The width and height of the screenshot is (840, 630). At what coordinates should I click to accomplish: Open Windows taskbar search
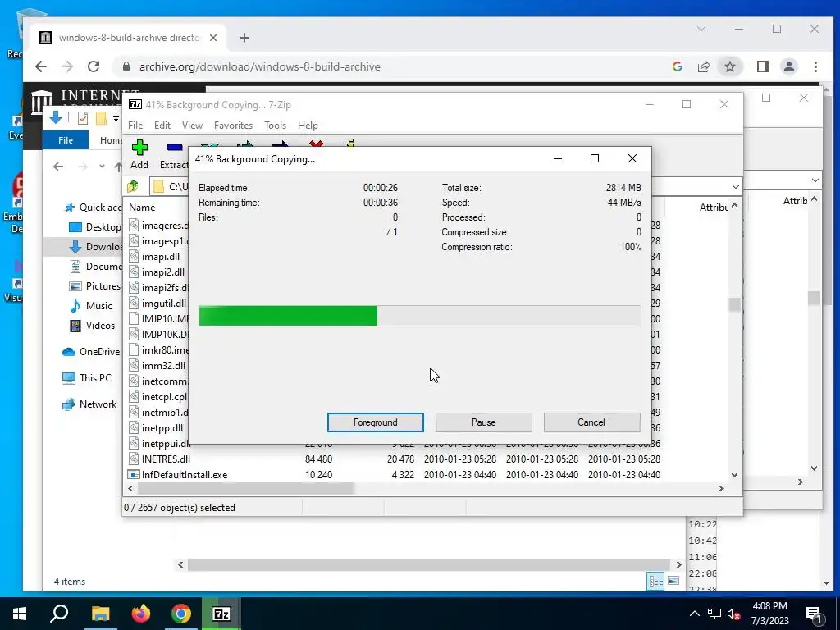coord(59,614)
